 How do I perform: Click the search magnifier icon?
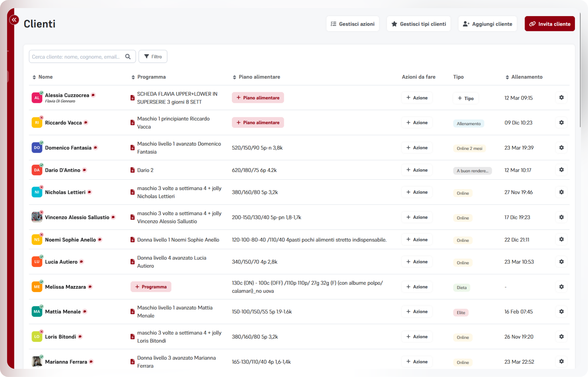pyautogui.click(x=128, y=57)
